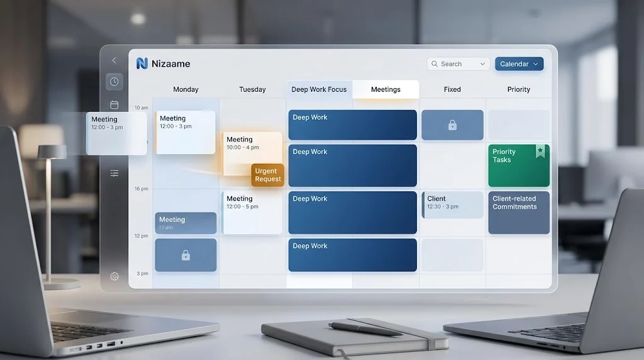
Task: Click the Search input field
Action: (x=458, y=64)
